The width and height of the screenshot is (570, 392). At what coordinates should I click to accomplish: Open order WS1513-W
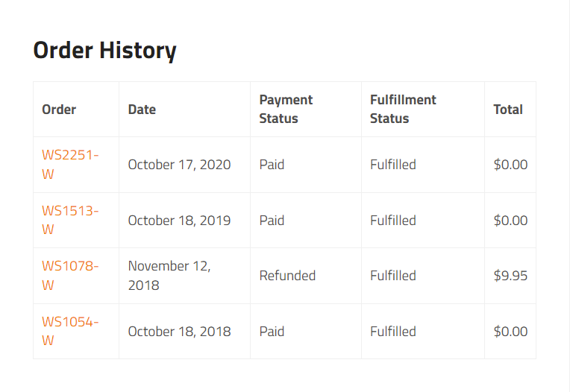70,220
